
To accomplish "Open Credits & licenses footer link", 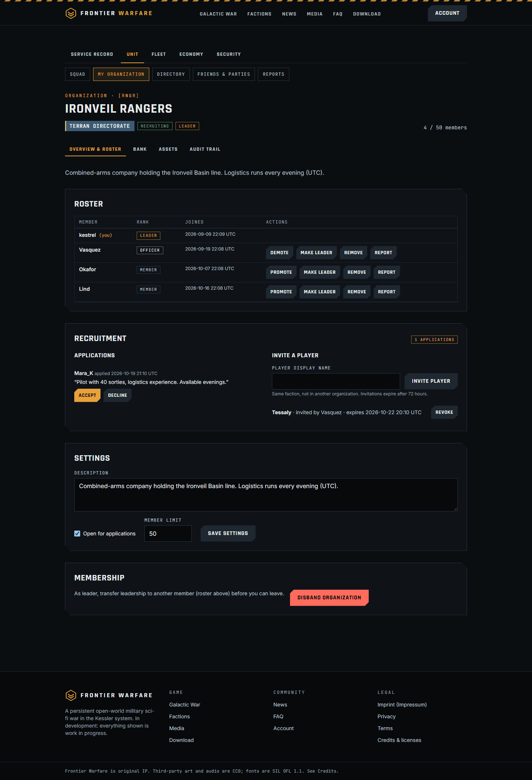I will (x=399, y=740).
